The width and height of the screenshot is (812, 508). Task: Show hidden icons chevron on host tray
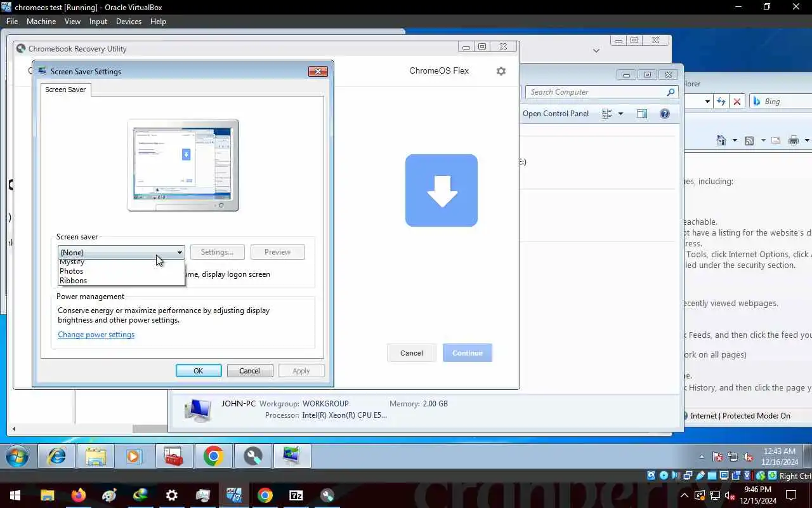click(684, 495)
